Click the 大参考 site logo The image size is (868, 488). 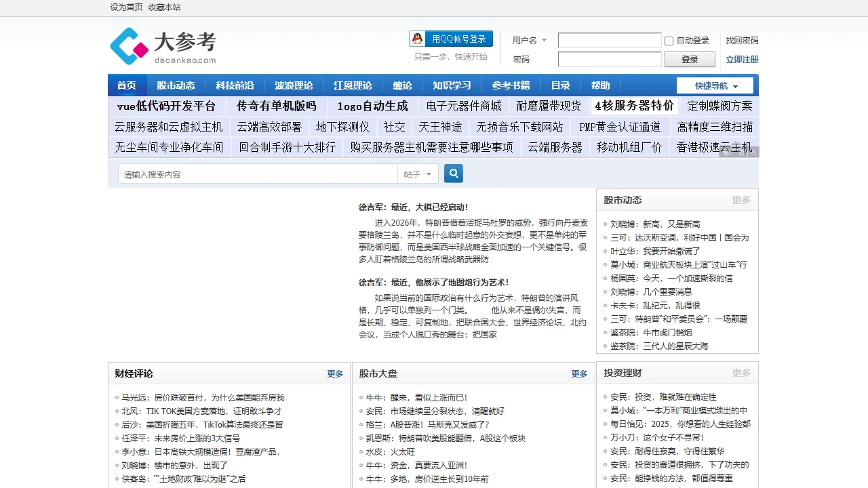tap(163, 46)
